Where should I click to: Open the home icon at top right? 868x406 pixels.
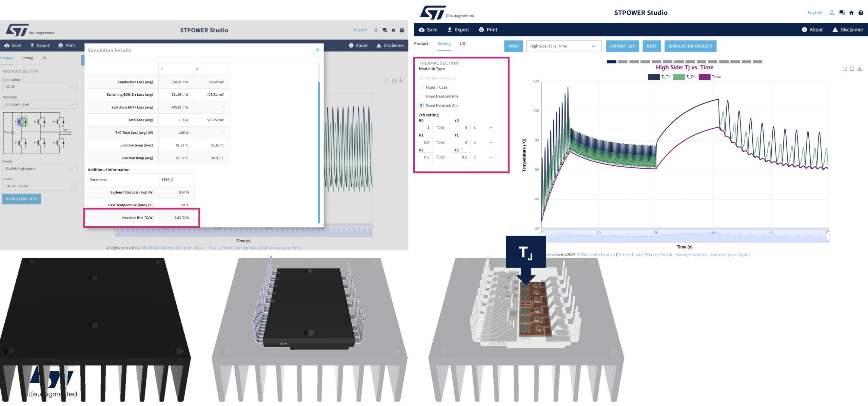pyautogui.click(x=851, y=13)
